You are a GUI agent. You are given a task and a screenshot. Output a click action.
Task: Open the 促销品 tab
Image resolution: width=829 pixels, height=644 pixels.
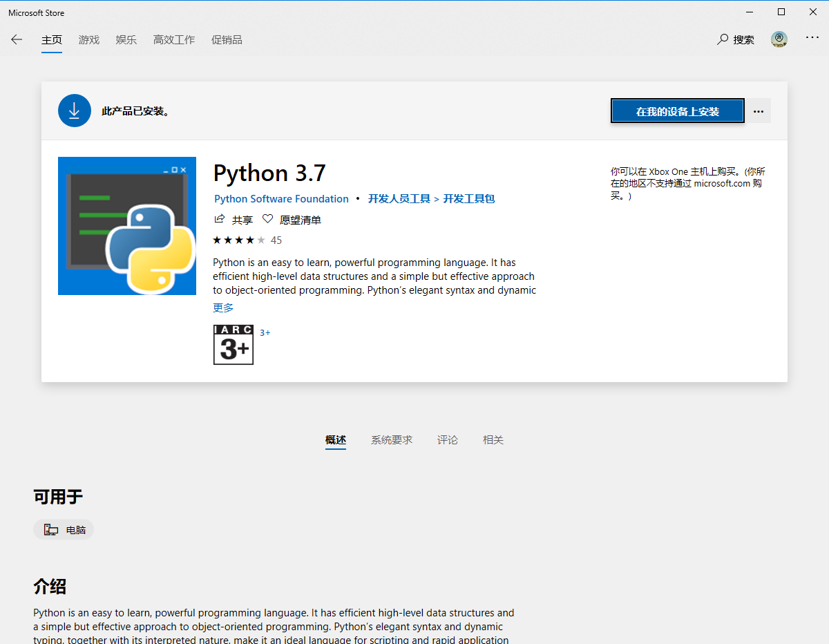227,40
